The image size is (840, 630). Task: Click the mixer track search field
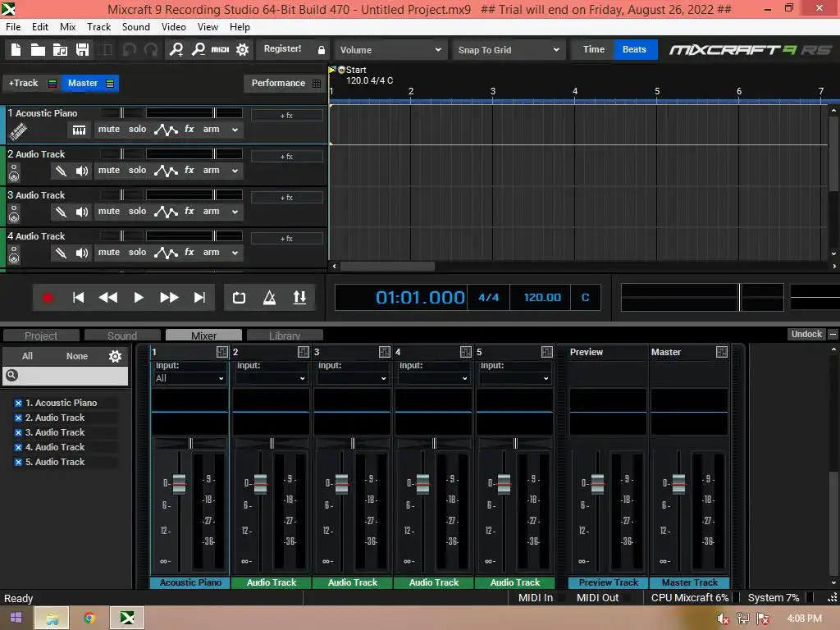66,376
